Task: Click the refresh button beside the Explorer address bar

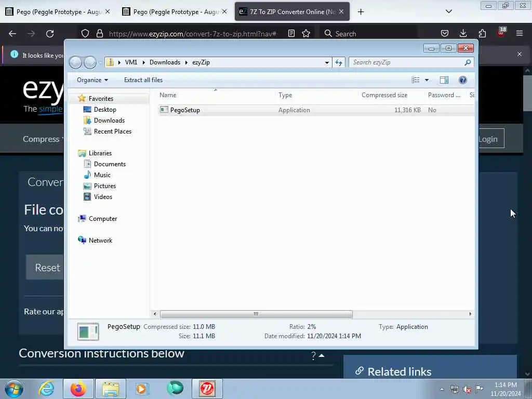Action: pyautogui.click(x=339, y=62)
